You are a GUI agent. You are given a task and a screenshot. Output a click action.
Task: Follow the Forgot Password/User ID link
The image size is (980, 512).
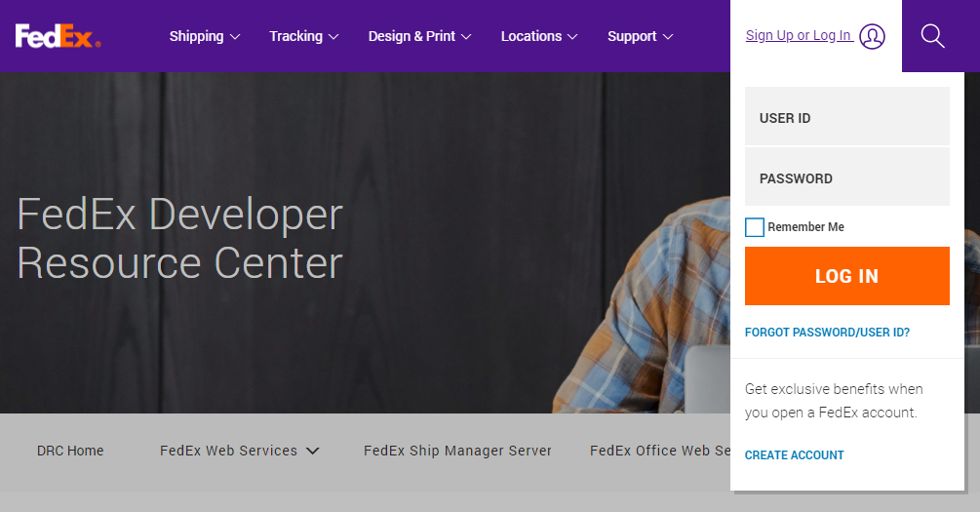827,333
